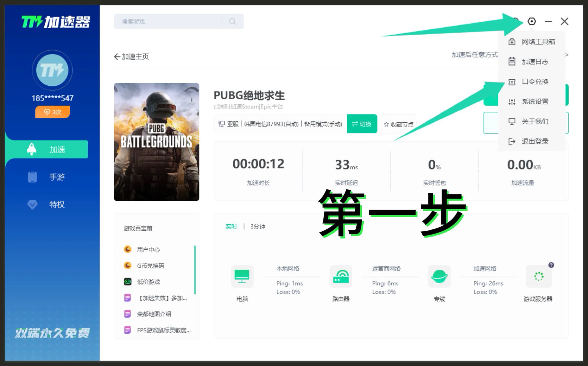The width and height of the screenshot is (588, 366).
Task: Click the 路由器 router icon
Action: point(341,277)
